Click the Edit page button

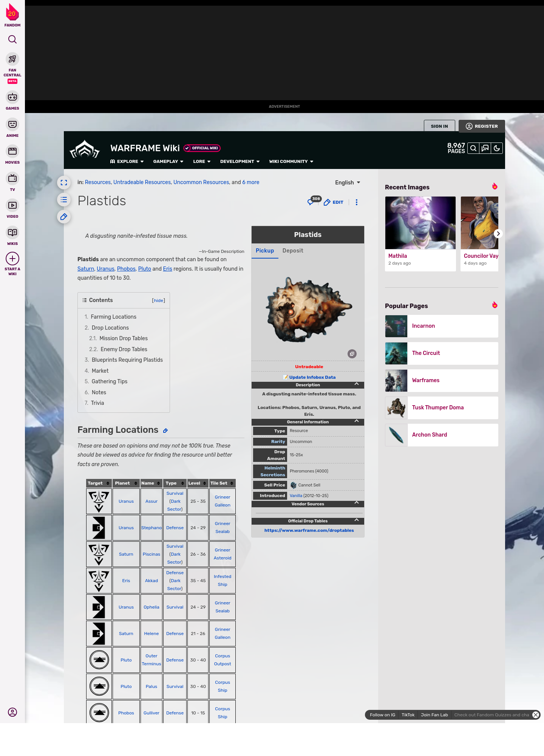point(334,202)
